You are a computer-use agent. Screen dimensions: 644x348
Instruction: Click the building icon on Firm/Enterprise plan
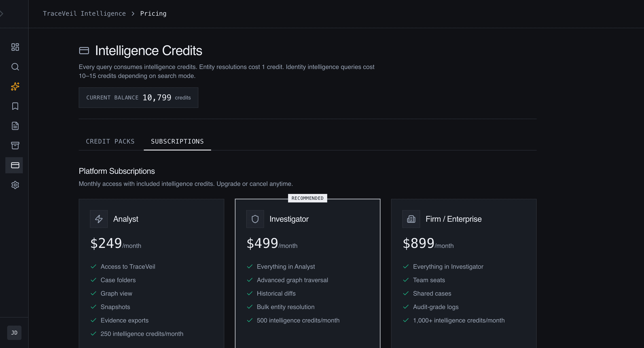click(411, 219)
